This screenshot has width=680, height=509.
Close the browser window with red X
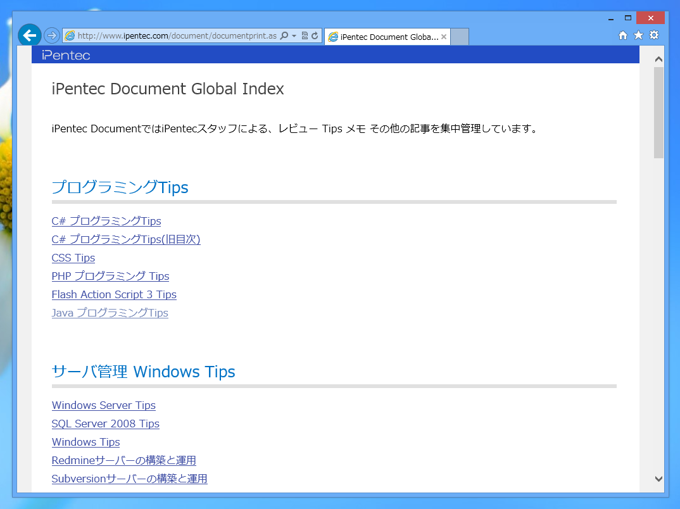click(651, 18)
